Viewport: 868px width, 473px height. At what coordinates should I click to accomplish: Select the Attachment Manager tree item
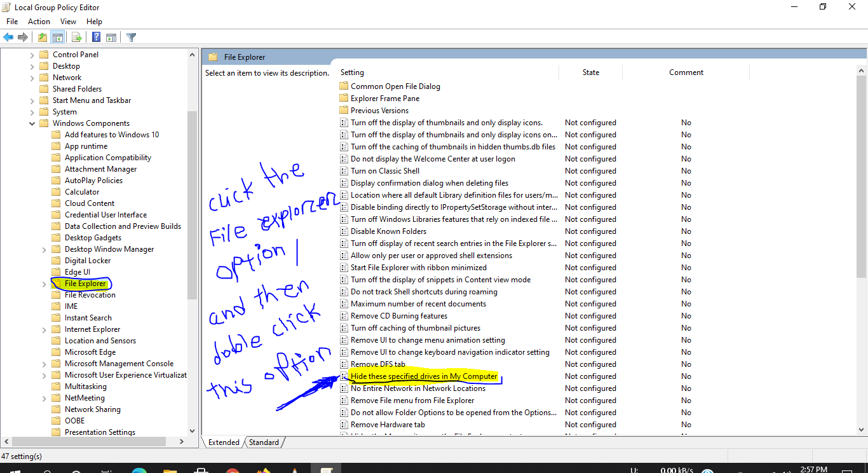coord(100,168)
